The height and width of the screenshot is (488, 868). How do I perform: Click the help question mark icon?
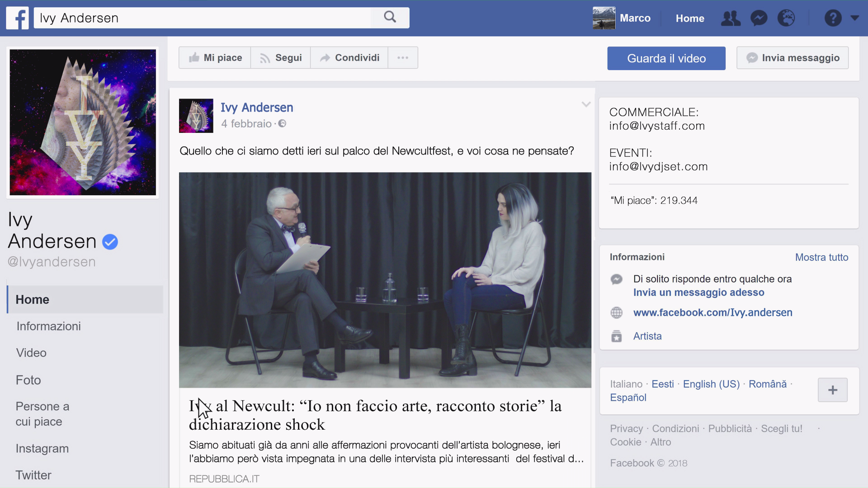tap(833, 19)
